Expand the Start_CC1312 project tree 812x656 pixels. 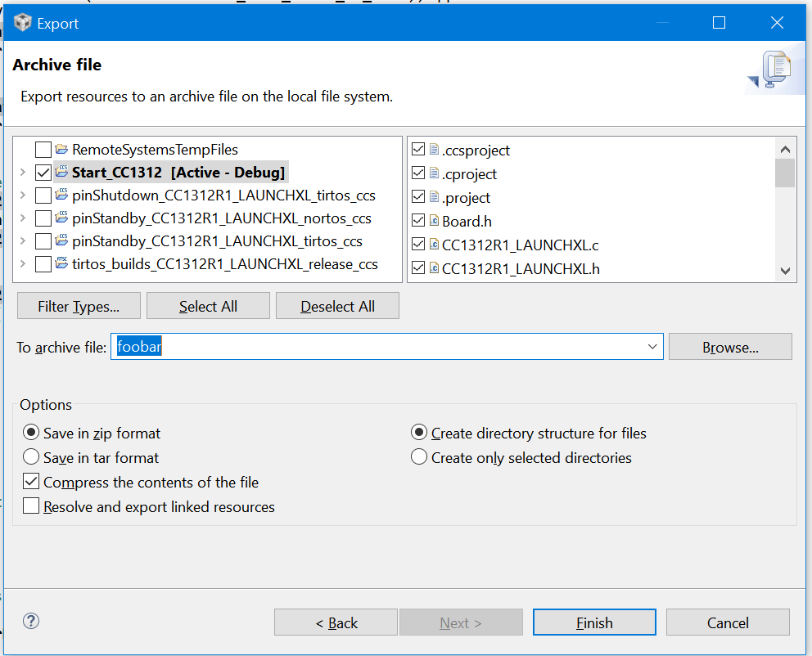pyautogui.click(x=22, y=173)
